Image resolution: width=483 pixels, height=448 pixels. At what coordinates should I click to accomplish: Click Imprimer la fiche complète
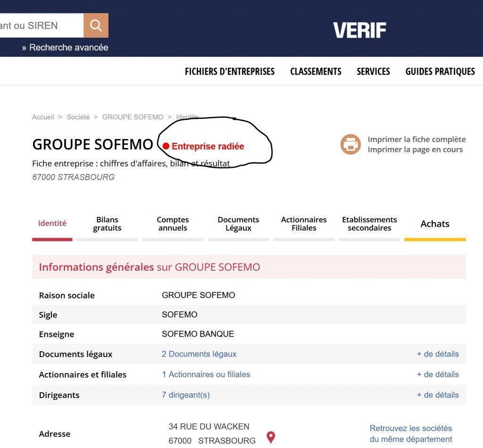click(x=416, y=139)
